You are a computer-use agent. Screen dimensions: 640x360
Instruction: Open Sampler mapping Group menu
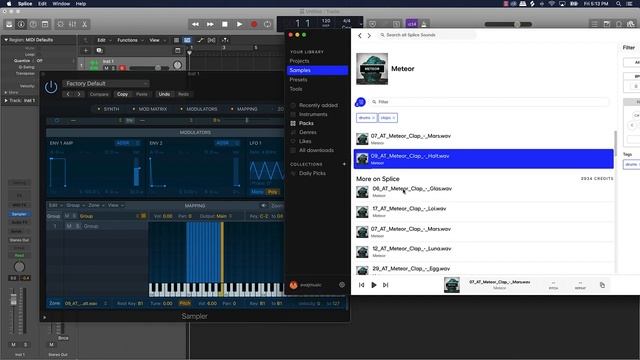pyautogui.click(x=75, y=205)
